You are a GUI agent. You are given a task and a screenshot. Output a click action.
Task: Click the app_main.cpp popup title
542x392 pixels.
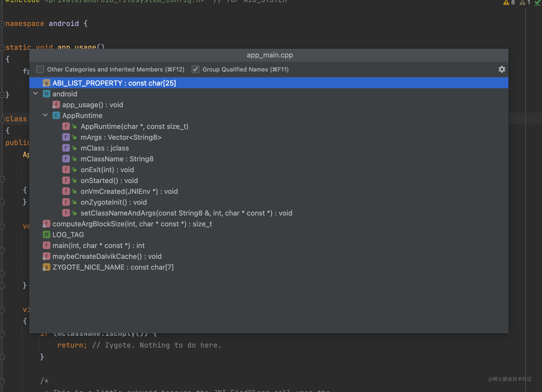pyautogui.click(x=270, y=55)
